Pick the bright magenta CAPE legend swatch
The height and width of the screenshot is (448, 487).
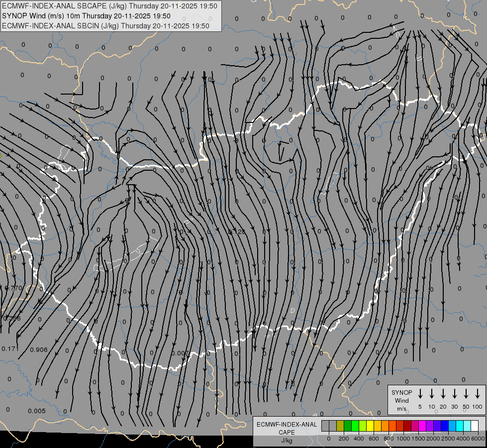(422, 426)
